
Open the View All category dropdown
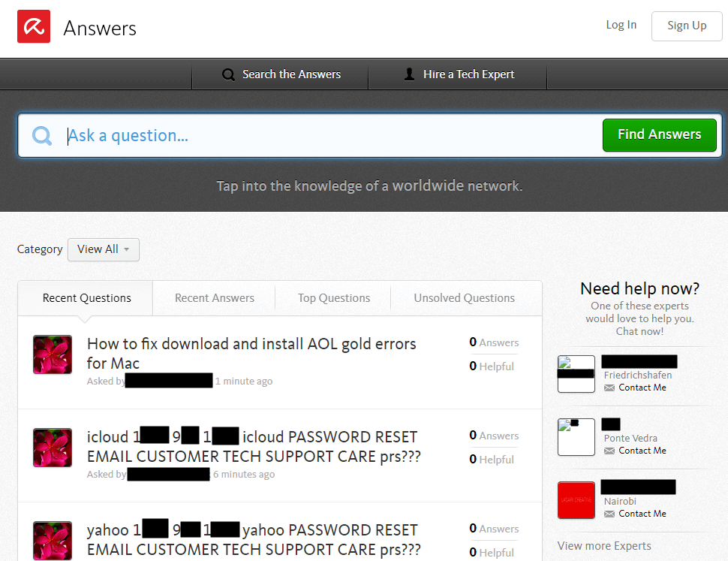tap(103, 249)
